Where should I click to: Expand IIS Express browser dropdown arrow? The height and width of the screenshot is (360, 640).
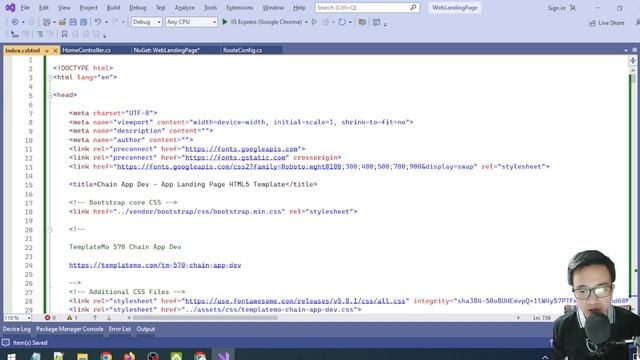306,22
